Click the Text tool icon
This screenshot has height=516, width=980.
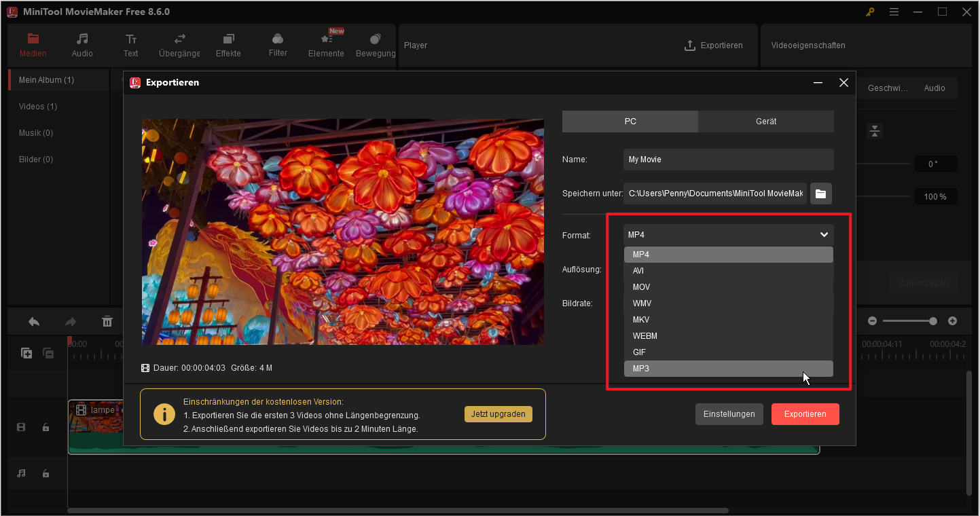130,39
